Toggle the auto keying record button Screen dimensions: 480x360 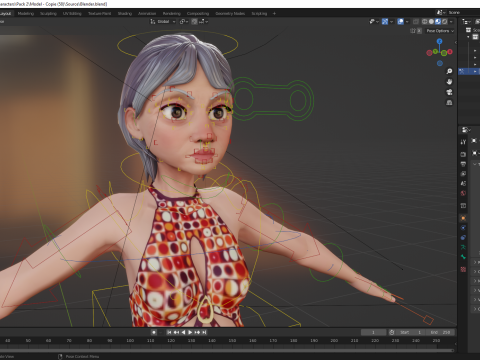(x=154, y=332)
